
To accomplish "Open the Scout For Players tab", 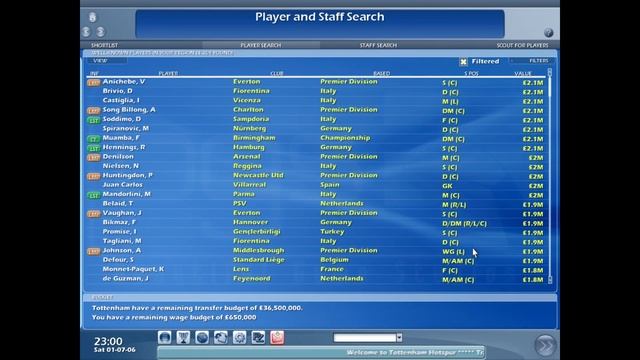I will [x=522, y=45].
